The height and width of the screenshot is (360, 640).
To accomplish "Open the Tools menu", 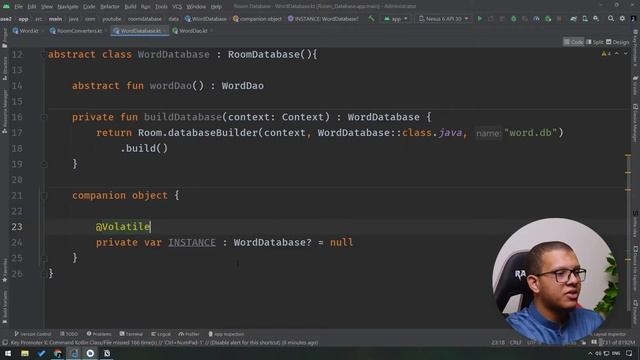I will click(161, 7).
